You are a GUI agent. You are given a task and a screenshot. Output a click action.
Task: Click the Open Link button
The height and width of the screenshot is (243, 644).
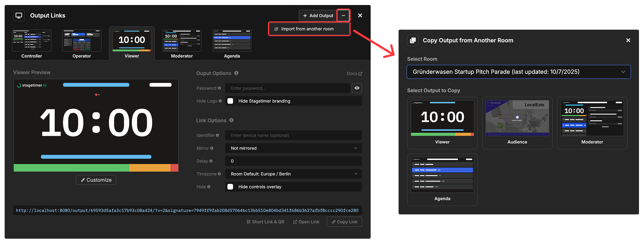click(306, 222)
